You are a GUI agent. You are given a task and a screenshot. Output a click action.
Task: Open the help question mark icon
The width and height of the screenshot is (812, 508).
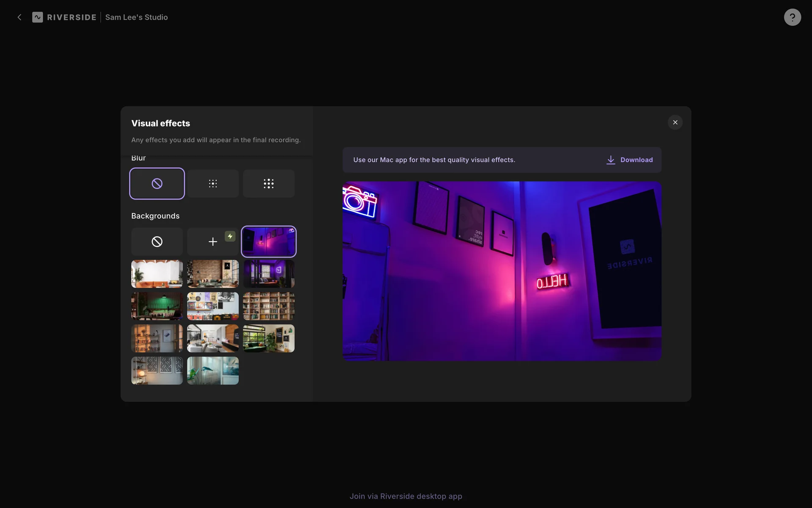click(x=792, y=17)
